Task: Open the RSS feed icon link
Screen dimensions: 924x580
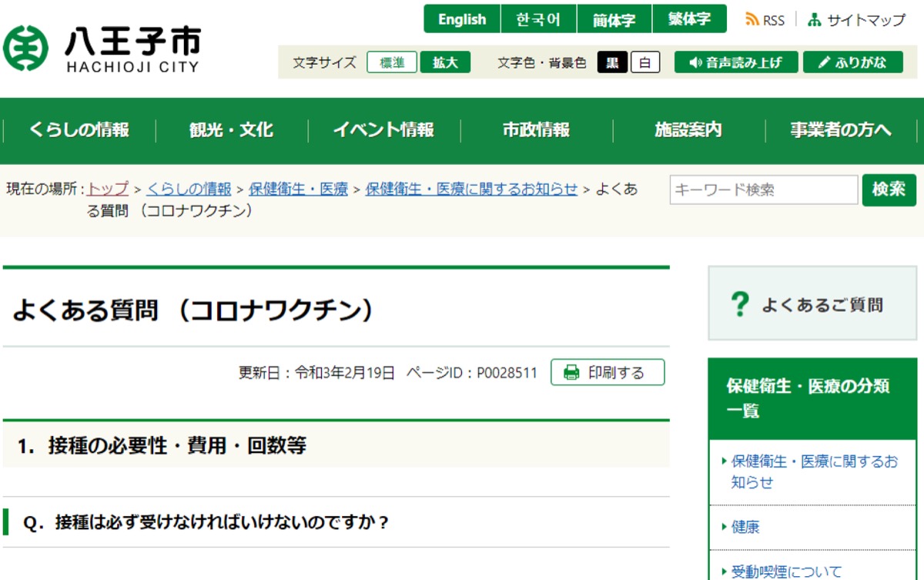Action: [764, 20]
